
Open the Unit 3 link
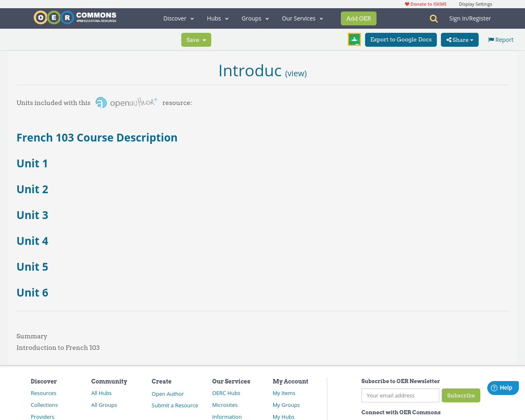[32, 215]
